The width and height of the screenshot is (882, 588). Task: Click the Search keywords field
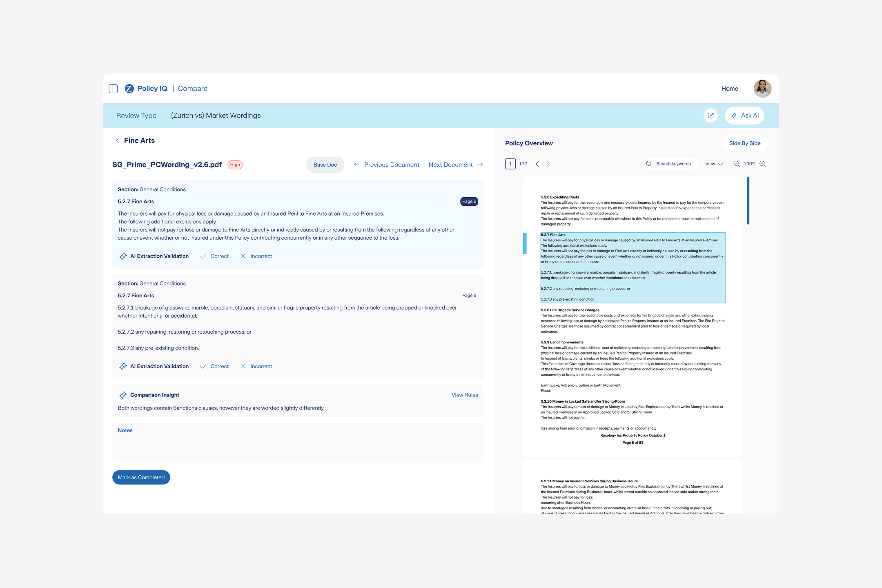click(x=670, y=164)
